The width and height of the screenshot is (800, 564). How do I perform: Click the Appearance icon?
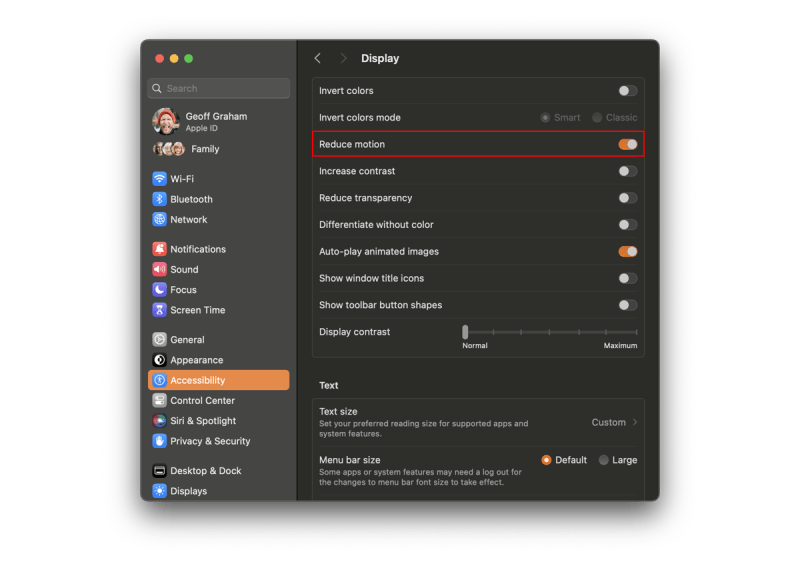(x=159, y=360)
